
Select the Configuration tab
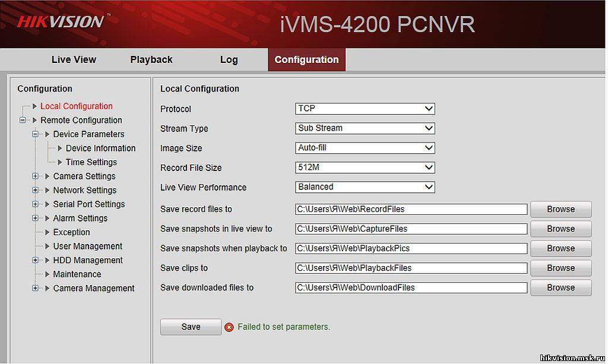306,60
